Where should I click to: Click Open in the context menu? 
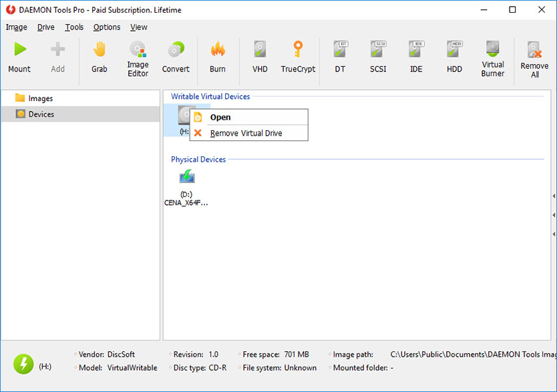220,117
